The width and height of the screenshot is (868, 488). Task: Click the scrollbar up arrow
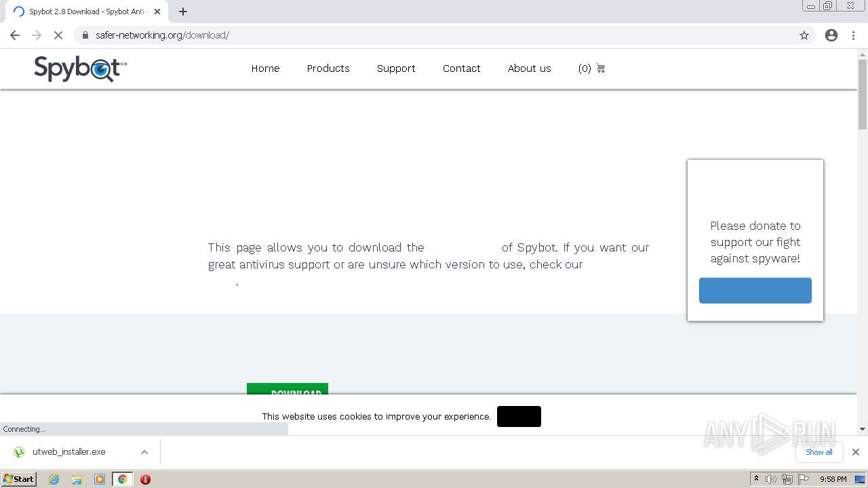tap(863, 54)
